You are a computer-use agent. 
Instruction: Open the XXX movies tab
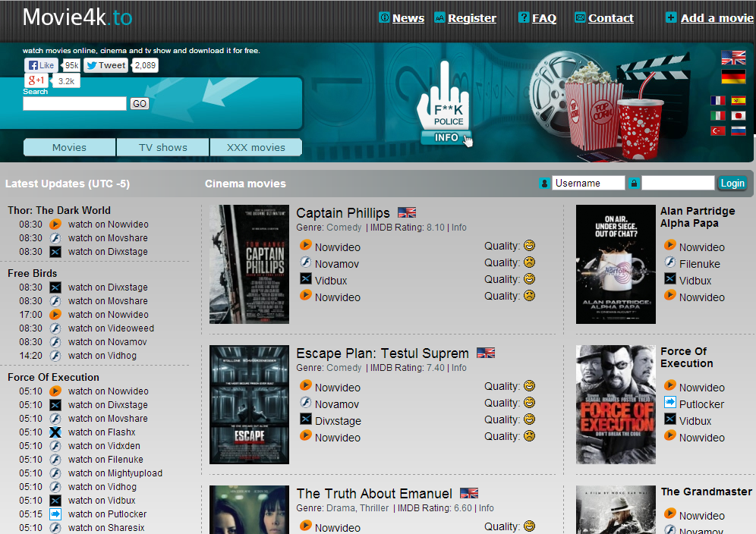(x=256, y=147)
